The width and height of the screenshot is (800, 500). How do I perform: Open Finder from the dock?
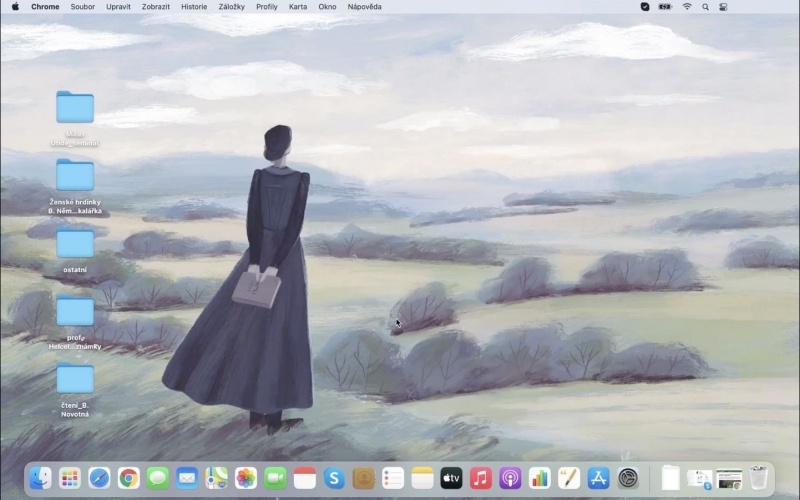pyautogui.click(x=40, y=478)
